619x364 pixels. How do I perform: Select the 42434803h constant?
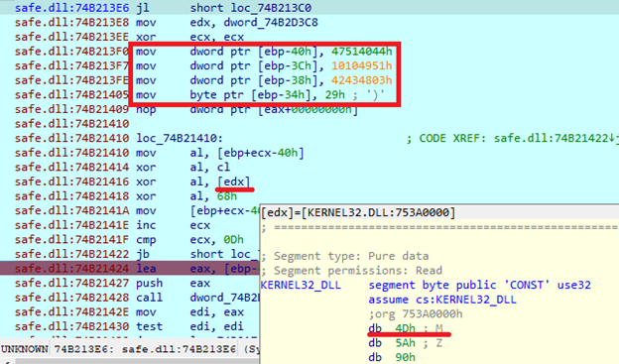pos(362,80)
